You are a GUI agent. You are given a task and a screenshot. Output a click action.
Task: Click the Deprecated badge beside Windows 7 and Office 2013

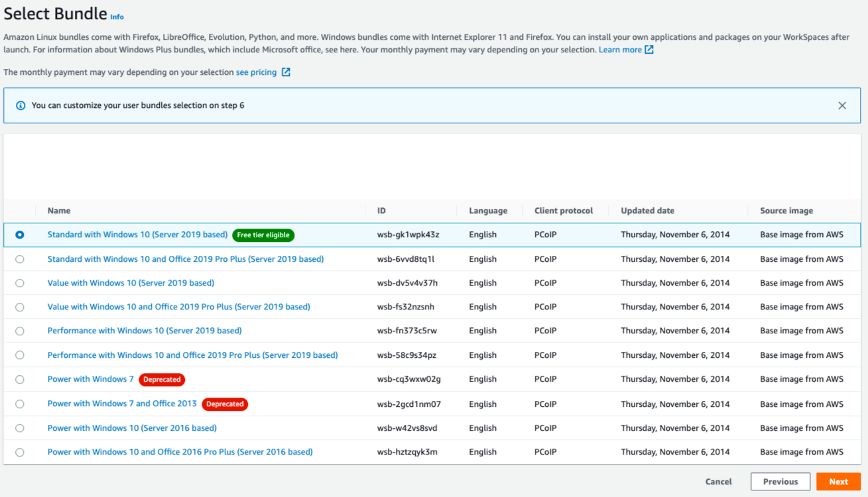point(225,404)
